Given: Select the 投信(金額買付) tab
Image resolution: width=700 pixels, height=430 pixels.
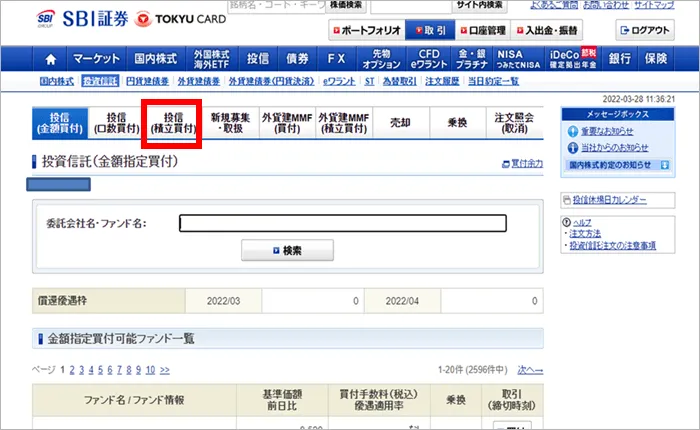Looking at the screenshot, I should (60, 123).
